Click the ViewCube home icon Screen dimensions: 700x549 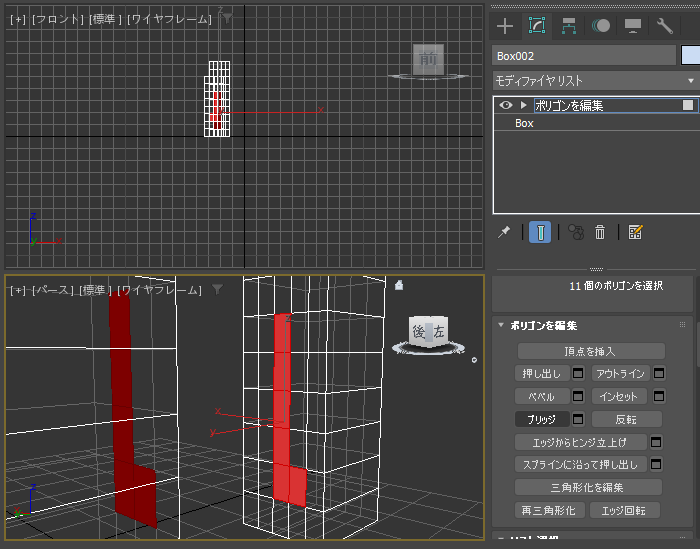[x=399, y=285]
